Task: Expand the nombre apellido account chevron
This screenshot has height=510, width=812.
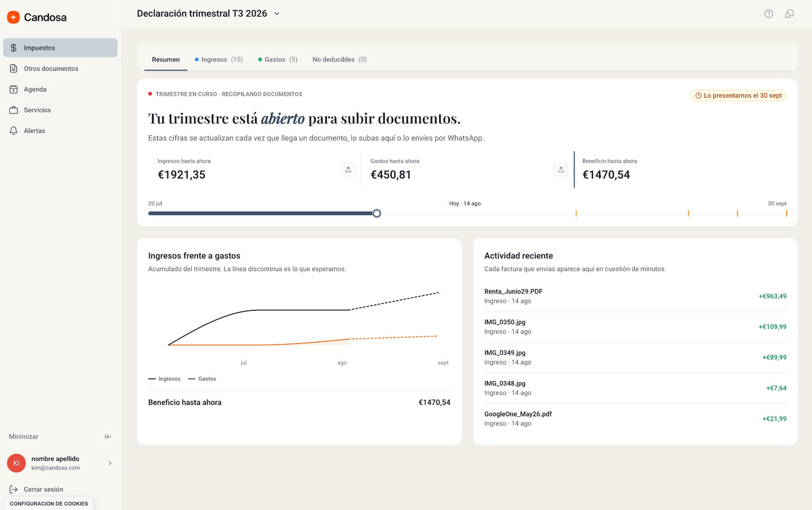Action: 110,463
